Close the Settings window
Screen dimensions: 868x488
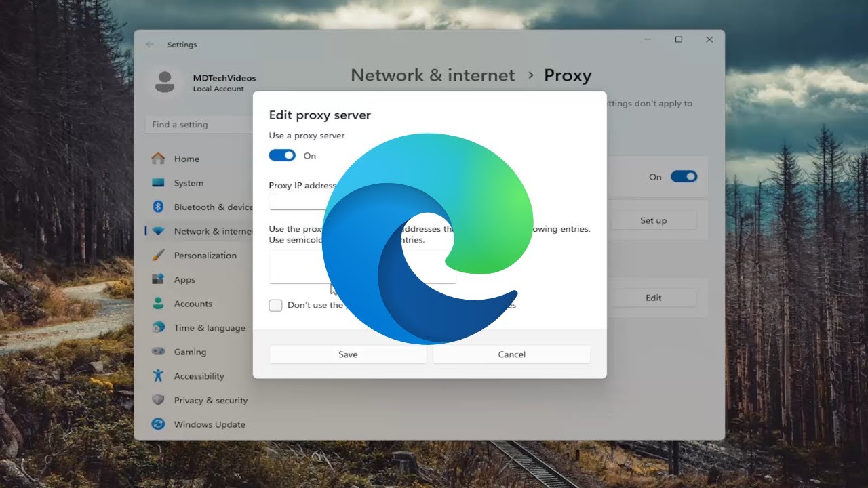click(709, 40)
